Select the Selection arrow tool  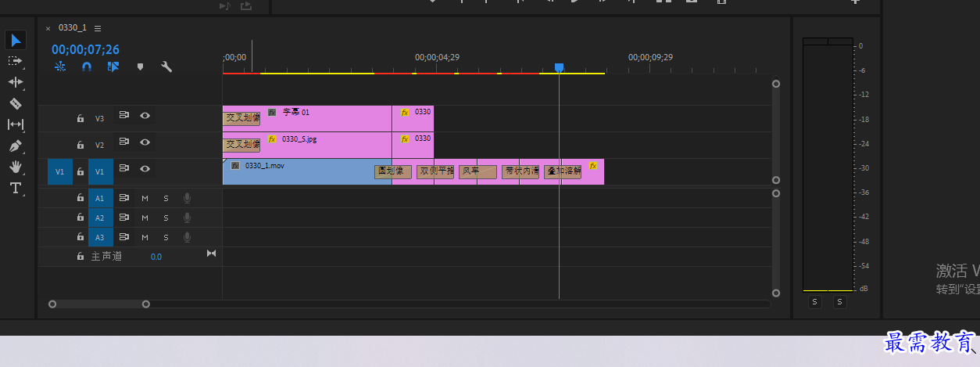coord(16,40)
